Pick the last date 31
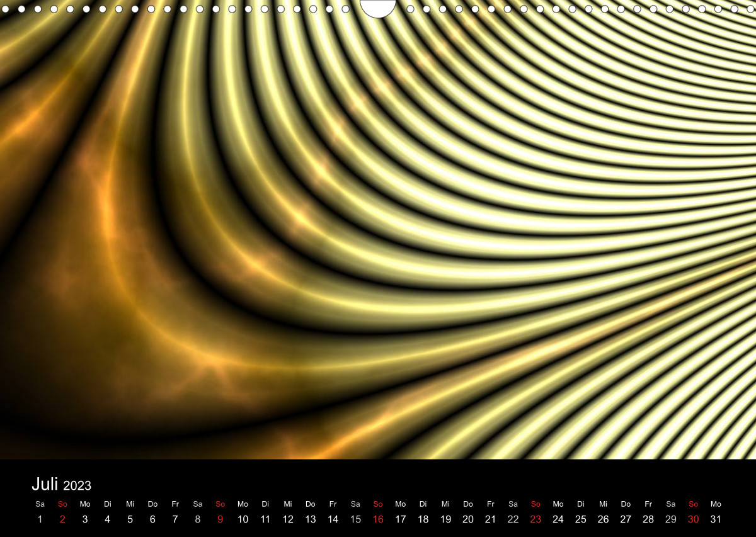 (716, 519)
